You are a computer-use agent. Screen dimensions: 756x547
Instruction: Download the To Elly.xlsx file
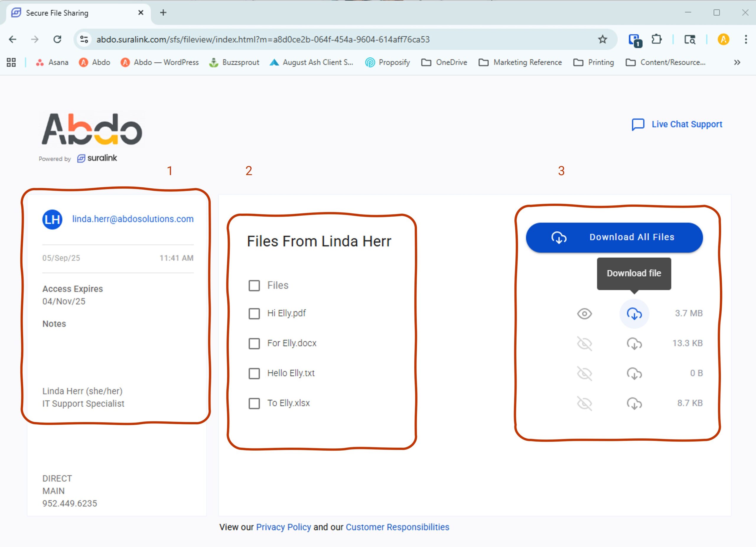634,404
